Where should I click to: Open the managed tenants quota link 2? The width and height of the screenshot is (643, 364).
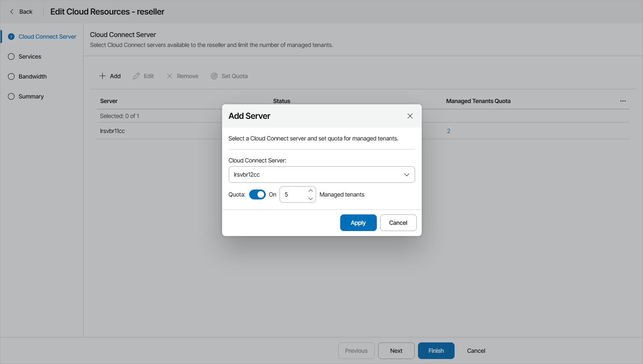pyautogui.click(x=449, y=131)
